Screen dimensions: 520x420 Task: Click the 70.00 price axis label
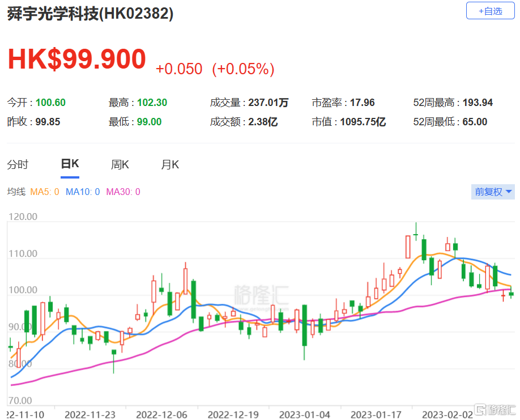pos(20,400)
